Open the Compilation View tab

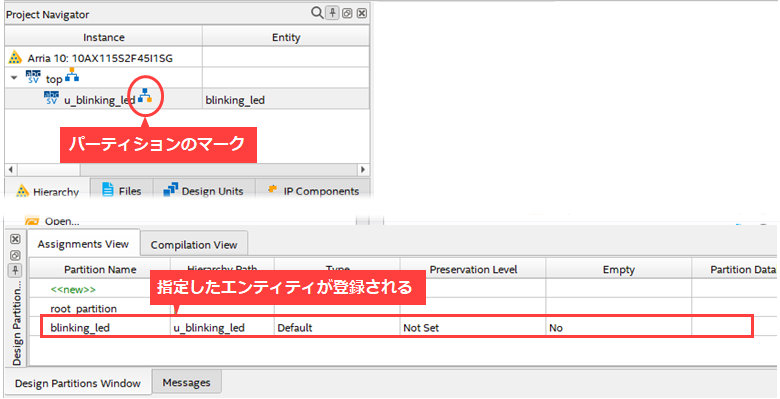click(x=194, y=245)
